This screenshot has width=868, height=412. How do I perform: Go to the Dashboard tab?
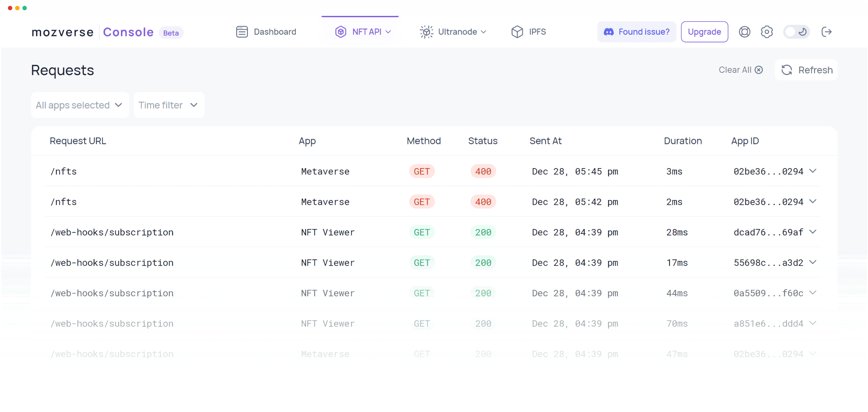tap(275, 32)
